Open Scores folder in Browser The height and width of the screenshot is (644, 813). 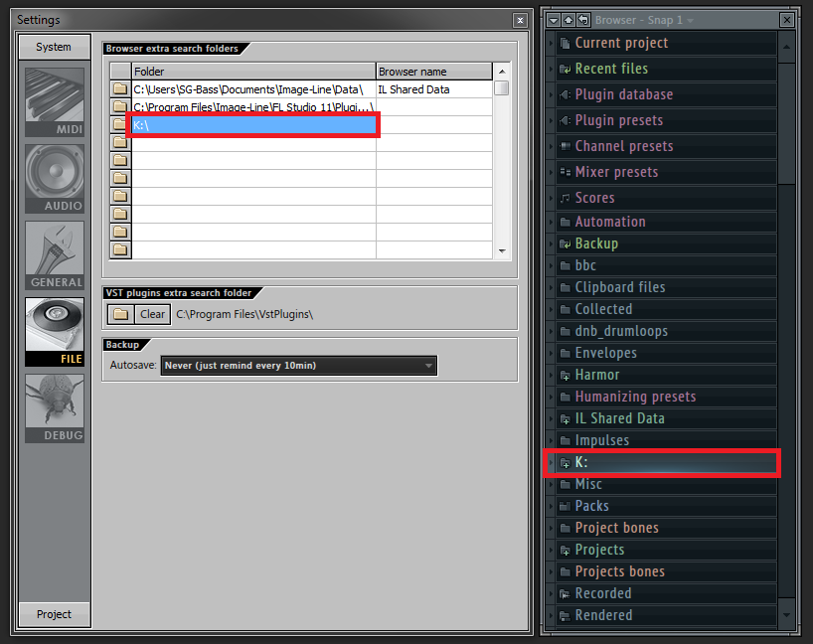(x=666, y=198)
